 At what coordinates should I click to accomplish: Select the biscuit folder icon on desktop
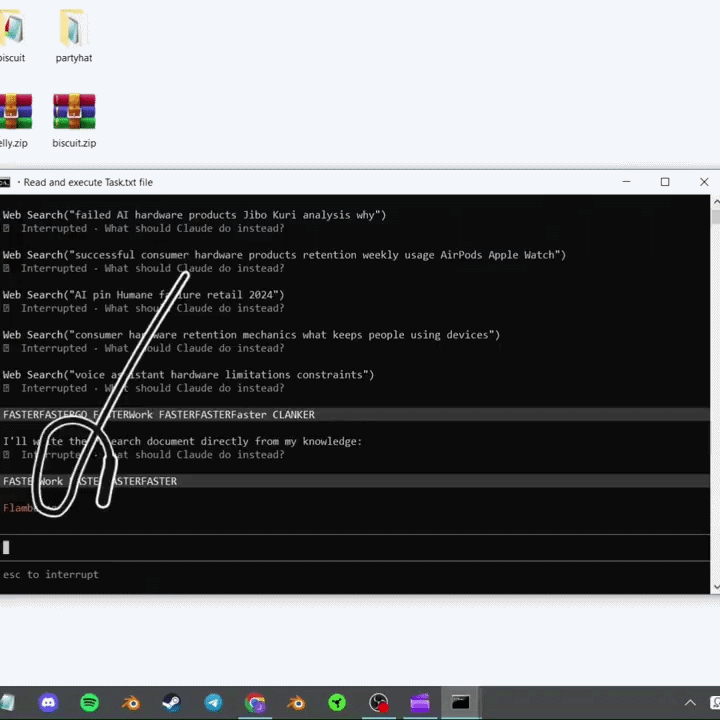(11, 28)
